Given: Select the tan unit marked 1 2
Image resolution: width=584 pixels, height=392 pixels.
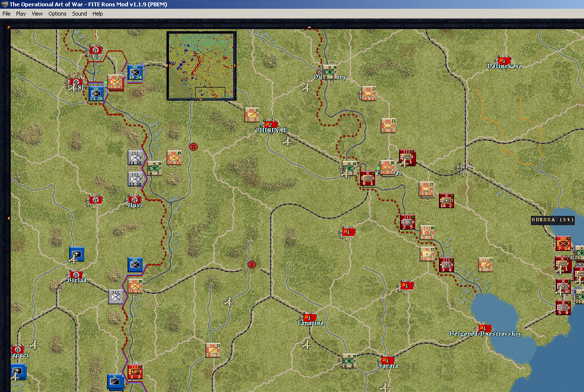Looking at the screenshot, I should (485, 265).
